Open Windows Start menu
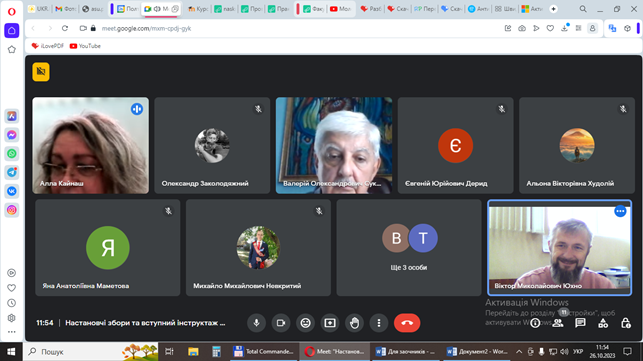Viewport: 643px width, 361px height. [11, 352]
